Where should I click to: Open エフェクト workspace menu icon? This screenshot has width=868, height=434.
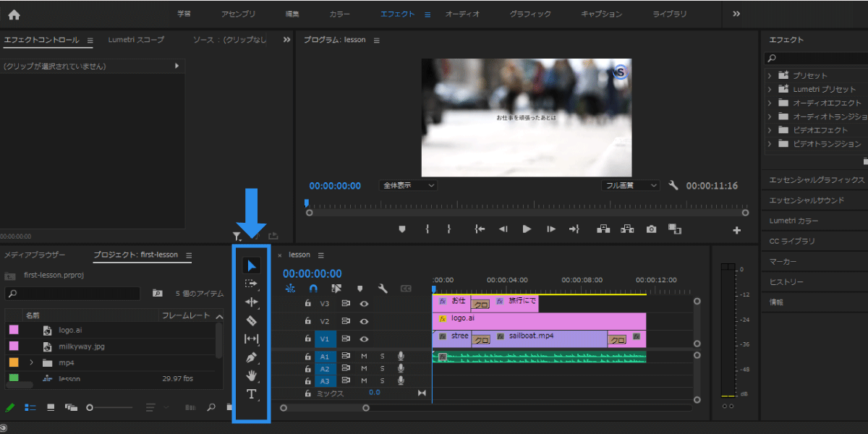(427, 14)
